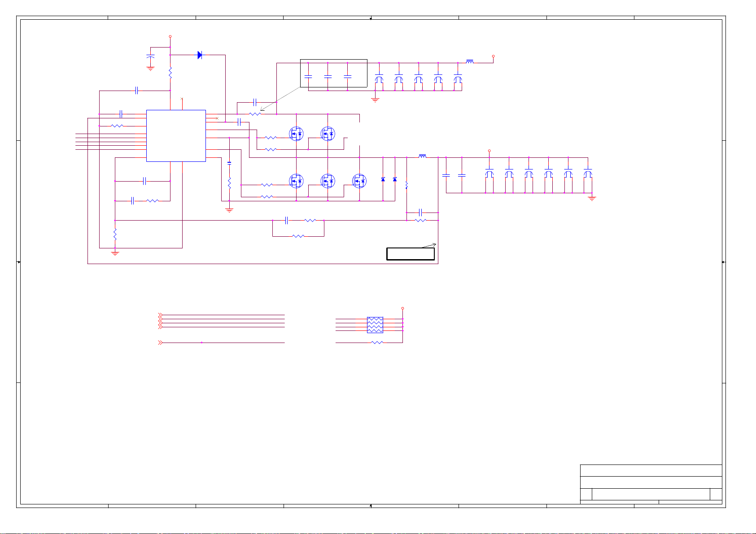Click the inductor next to the top-right power terminal

(x=470, y=61)
